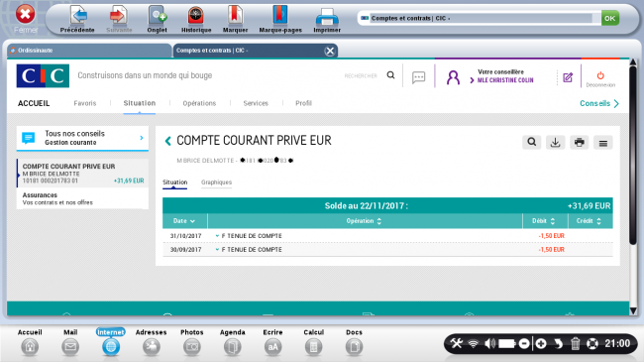Viewport: 644px width, 362px height.
Task: Open the Favoris menu
Action: pyautogui.click(x=85, y=103)
